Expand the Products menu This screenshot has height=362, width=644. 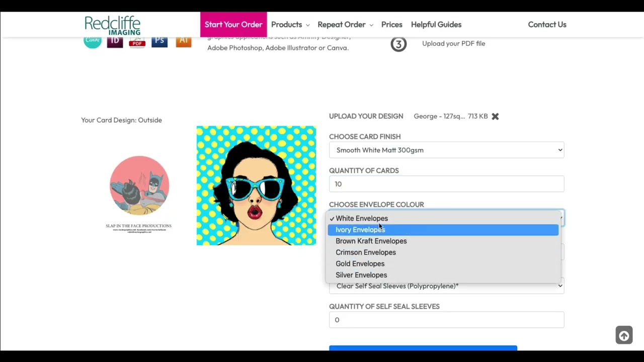290,25
